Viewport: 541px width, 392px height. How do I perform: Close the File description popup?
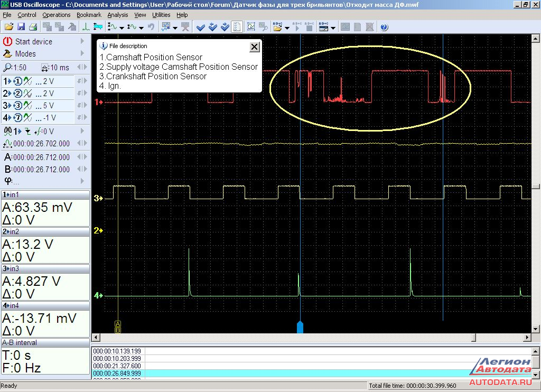(x=254, y=47)
